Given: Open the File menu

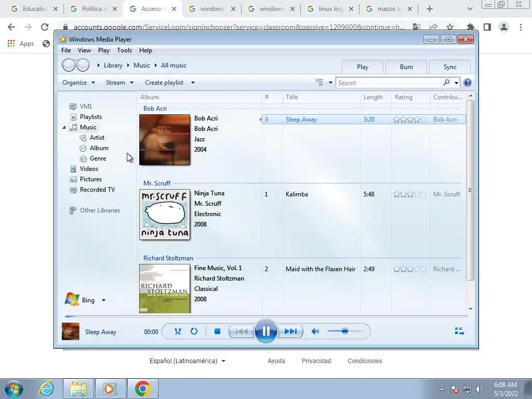Looking at the screenshot, I should pyautogui.click(x=66, y=50).
